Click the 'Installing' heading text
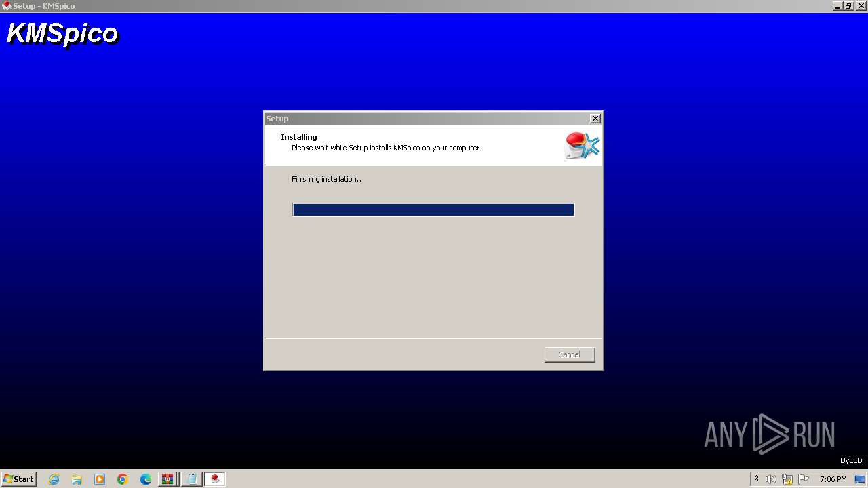Image resolution: width=868 pixels, height=488 pixels. 299,137
